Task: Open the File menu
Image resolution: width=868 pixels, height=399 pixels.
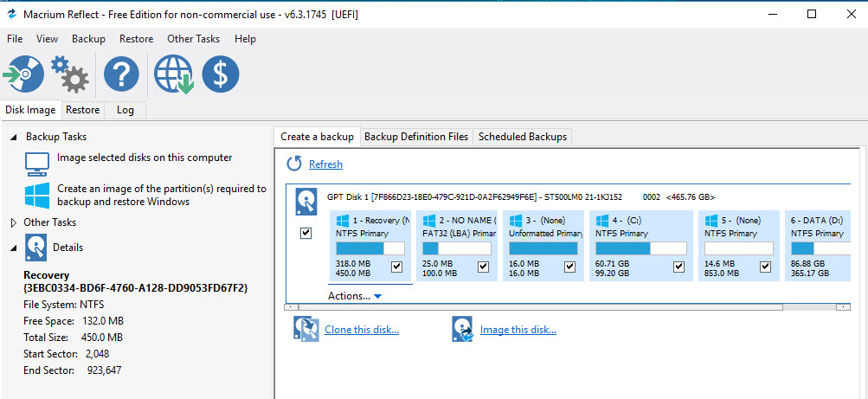Action: pyautogui.click(x=15, y=39)
